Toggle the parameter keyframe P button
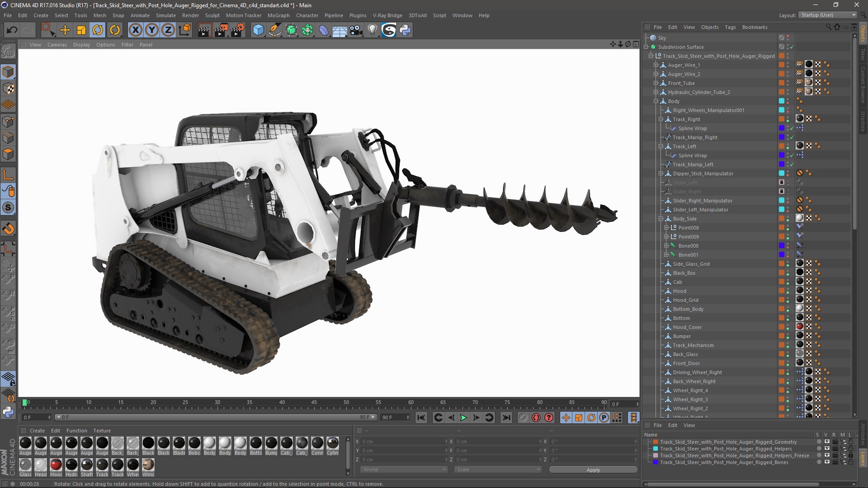Viewport: 868px width, 488px height. coord(604,418)
